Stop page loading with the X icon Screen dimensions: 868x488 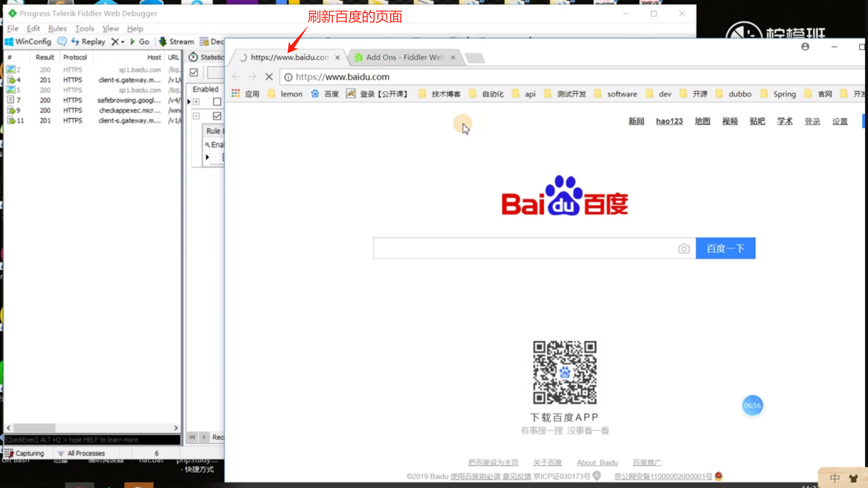pos(269,77)
